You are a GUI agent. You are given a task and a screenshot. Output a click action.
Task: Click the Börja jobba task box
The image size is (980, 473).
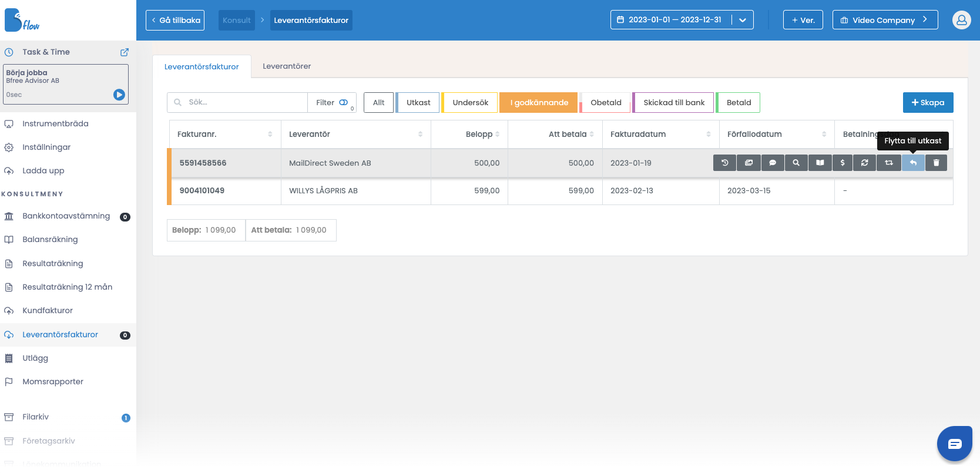point(66,84)
